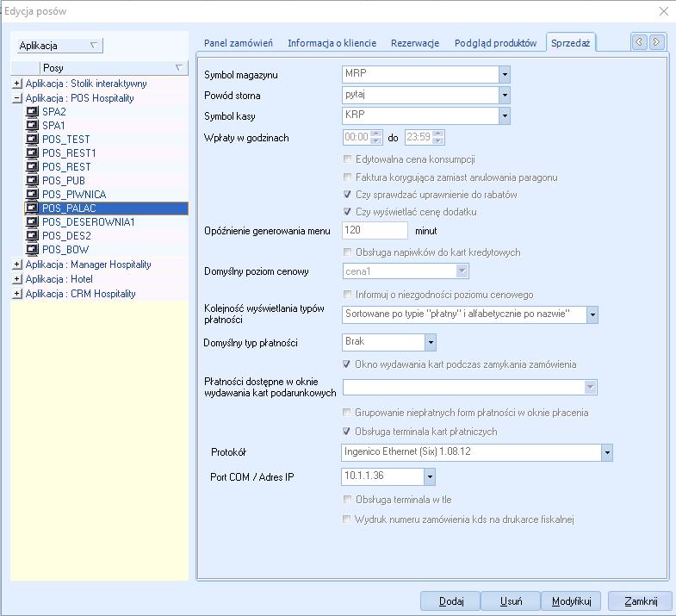Click the Zamknij button
Viewport: 676px width, 616px height.
(641, 601)
